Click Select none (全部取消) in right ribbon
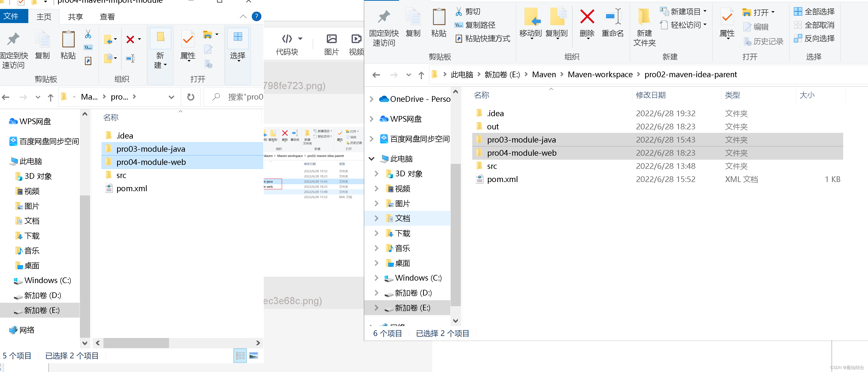Viewport: 868px width, 372px height. tap(814, 25)
